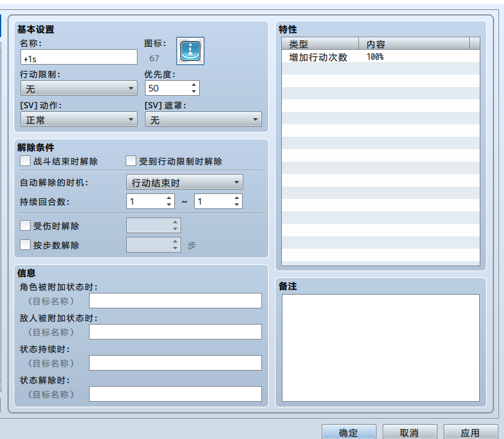Increase maximum 持续回合数 value

tap(236, 198)
